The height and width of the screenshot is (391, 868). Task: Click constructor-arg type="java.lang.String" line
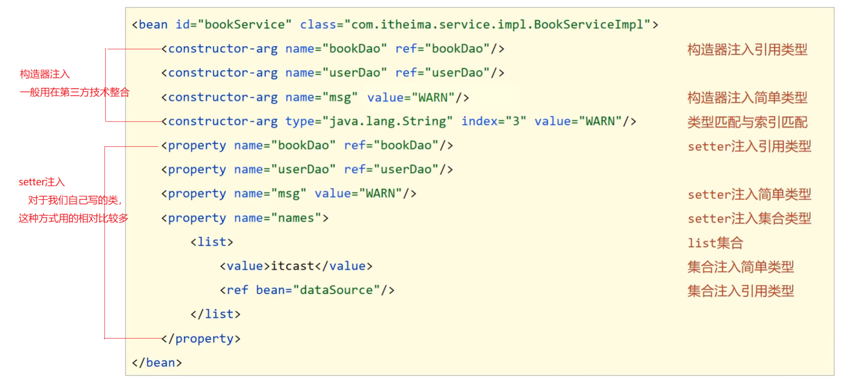tap(399, 122)
